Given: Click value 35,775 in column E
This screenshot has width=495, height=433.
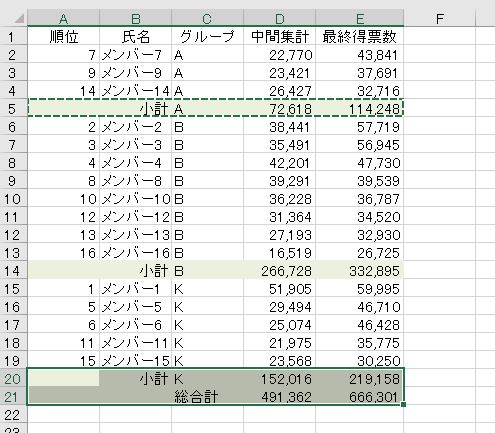Looking at the screenshot, I should click(359, 343).
